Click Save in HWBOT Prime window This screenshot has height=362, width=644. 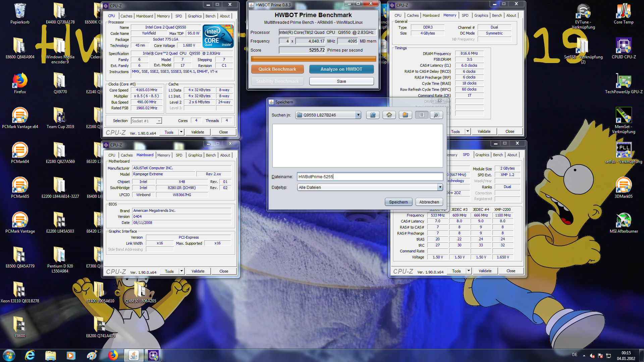(341, 81)
